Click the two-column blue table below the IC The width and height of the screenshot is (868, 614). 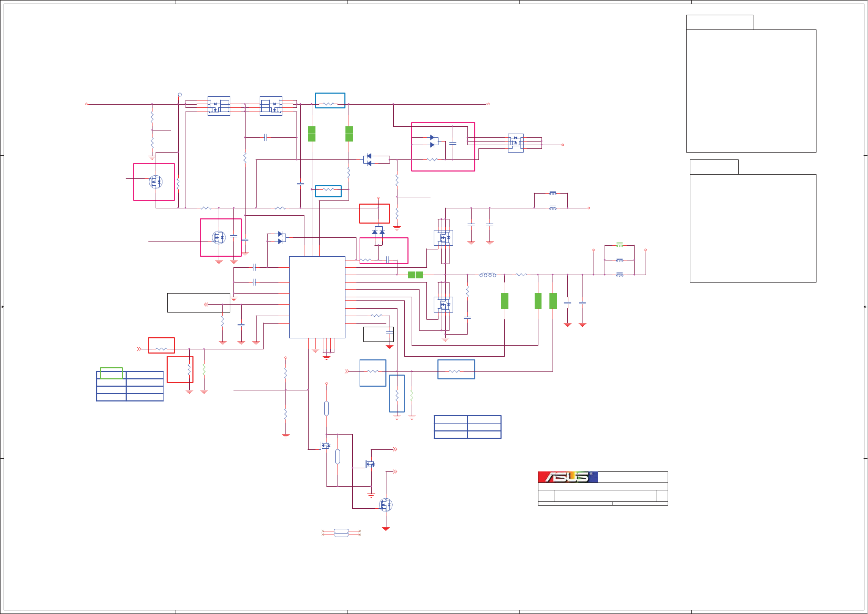coord(467,427)
